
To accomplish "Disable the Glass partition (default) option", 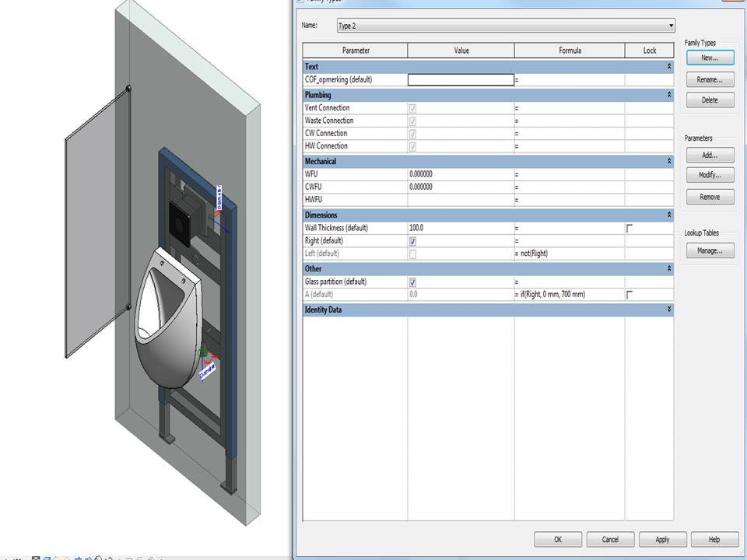I will [412, 282].
